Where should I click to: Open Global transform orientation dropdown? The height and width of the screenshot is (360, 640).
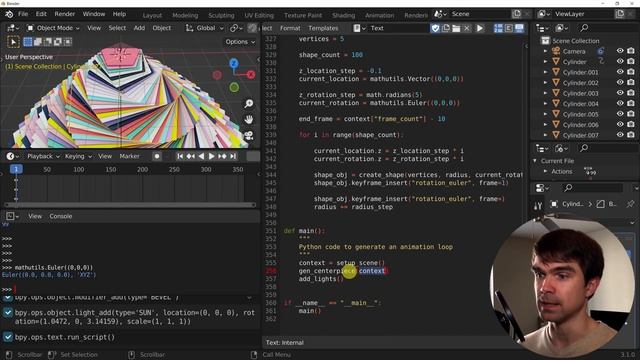pos(205,28)
